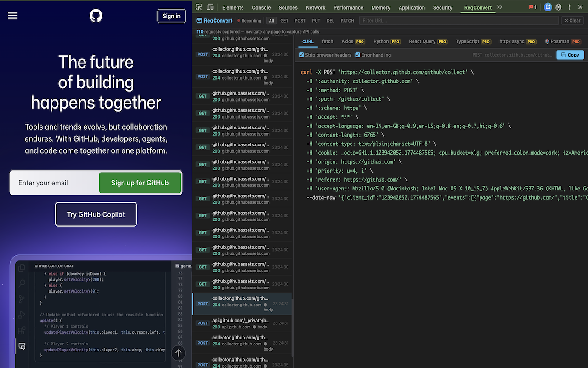
Task: Clear the captured requests list
Action: (x=572, y=21)
